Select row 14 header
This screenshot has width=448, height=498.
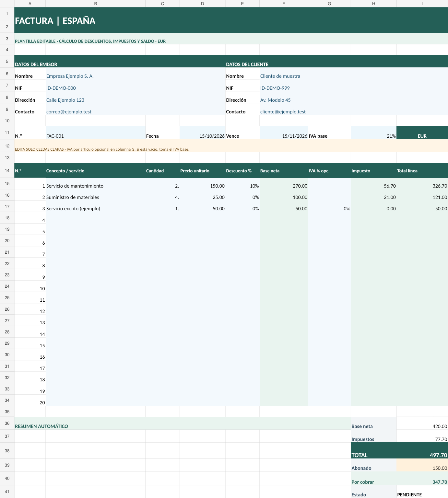(x=7, y=170)
